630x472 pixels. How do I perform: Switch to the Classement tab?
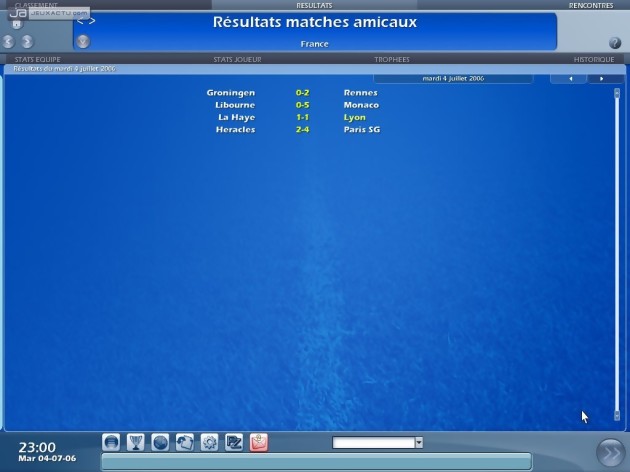pos(36,5)
